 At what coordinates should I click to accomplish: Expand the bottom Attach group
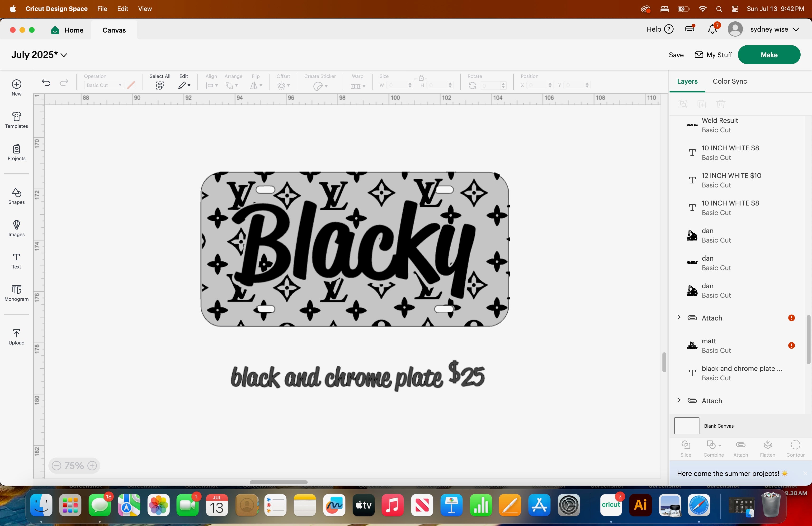tap(679, 400)
